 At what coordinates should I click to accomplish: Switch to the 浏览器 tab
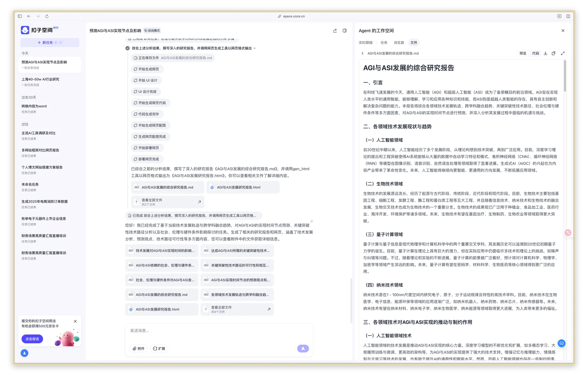click(399, 42)
